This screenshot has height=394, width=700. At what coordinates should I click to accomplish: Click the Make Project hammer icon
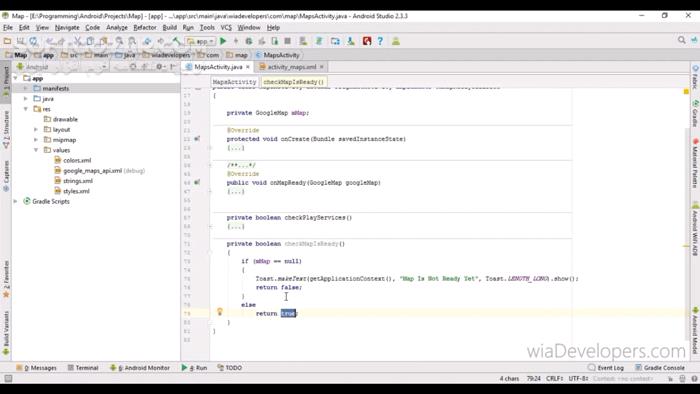[176, 41]
